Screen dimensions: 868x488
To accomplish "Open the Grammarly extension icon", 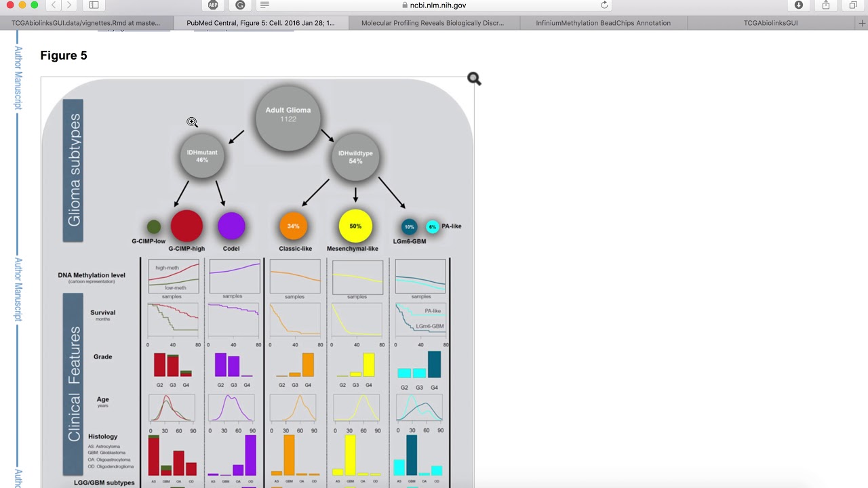I will point(240,5).
